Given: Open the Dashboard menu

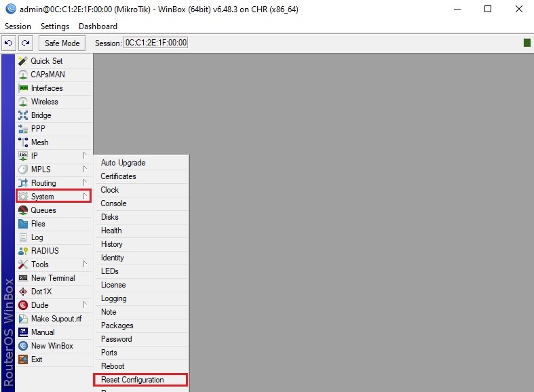Looking at the screenshot, I should [x=98, y=26].
